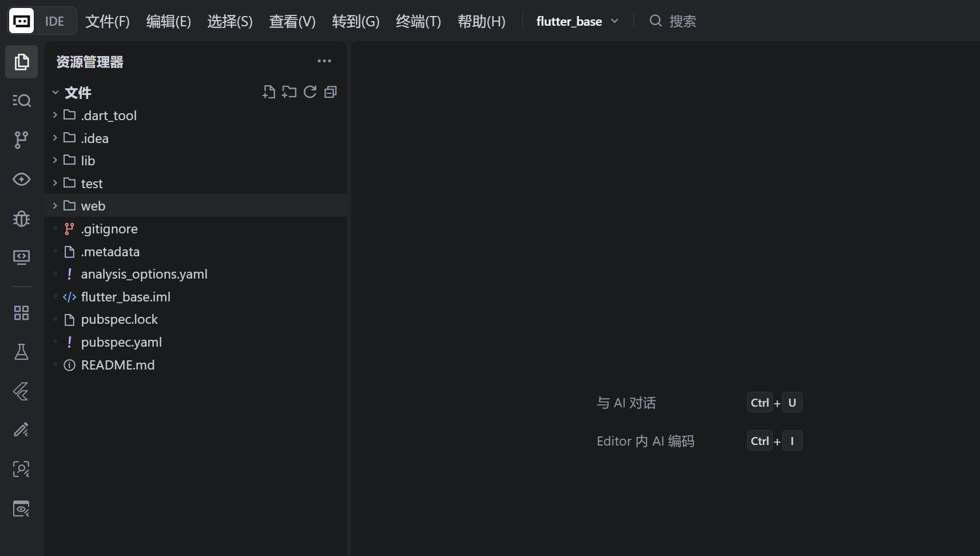This screenshot has width=980, height=556.
Task: Open the Extensions panel from sidebar
Action: click(21, 313)
